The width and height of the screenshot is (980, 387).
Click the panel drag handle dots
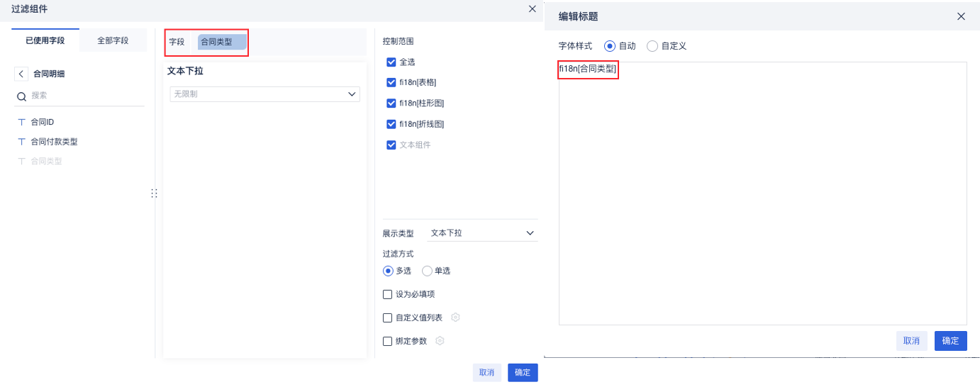pos(154,193)
